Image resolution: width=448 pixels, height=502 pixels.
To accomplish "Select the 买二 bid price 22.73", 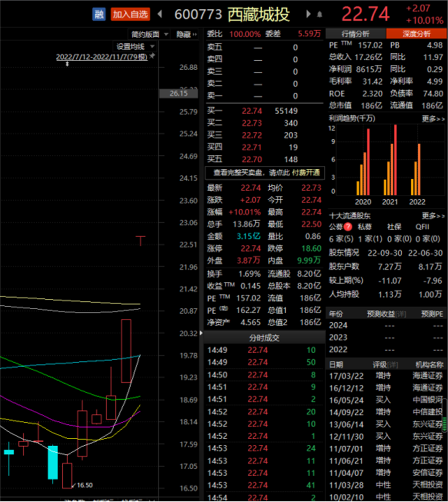I will tap(252, 124).
